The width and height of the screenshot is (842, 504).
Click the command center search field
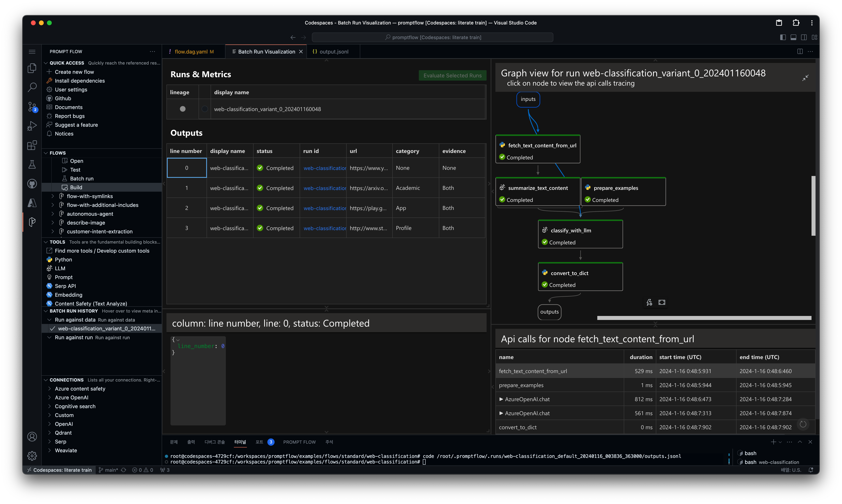(433, 37)
